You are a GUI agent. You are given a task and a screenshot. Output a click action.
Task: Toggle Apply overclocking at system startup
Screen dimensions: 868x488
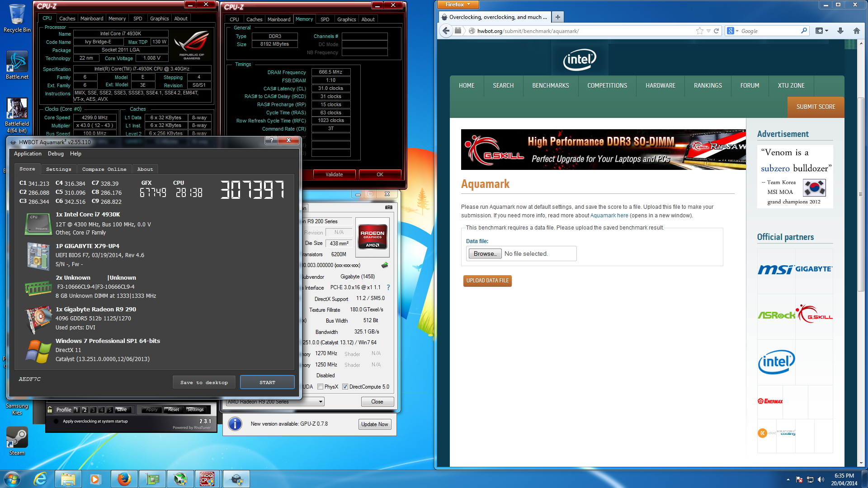click(56, 421)
